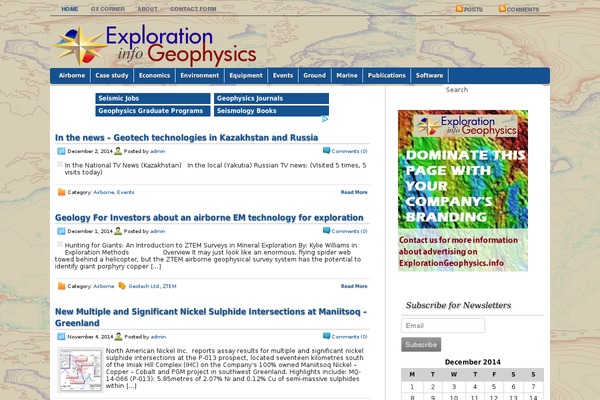Select the Airborne category tab

click(72, 76)
